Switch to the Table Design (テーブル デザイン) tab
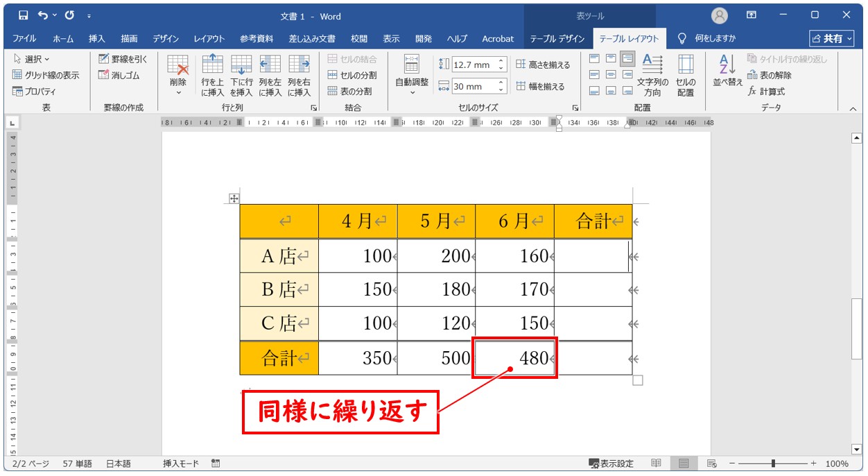 point(557,39)
